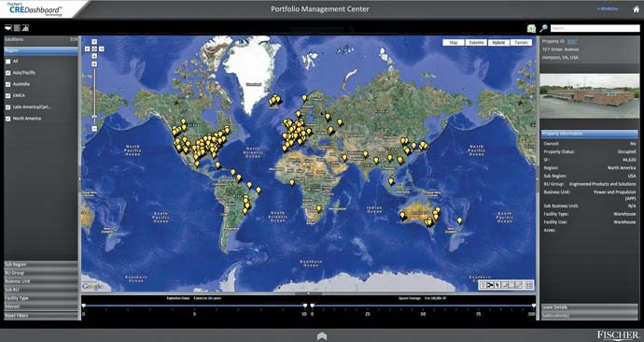Uncheck the Asia/Pacific region
This screenshot has height=342, width=644.
pos(7,73)
